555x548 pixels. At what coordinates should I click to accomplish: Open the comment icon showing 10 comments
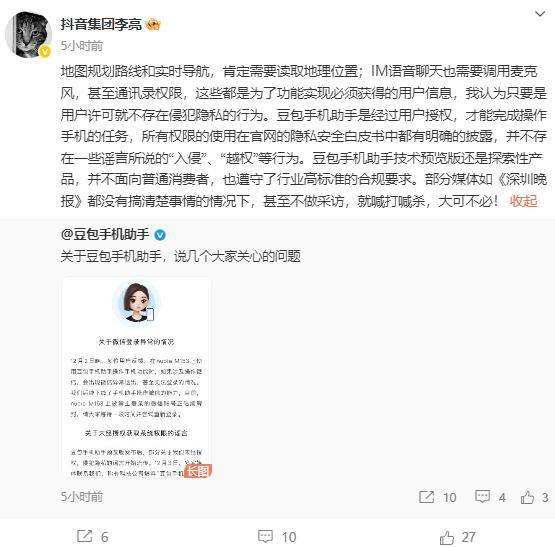(277, 536)
